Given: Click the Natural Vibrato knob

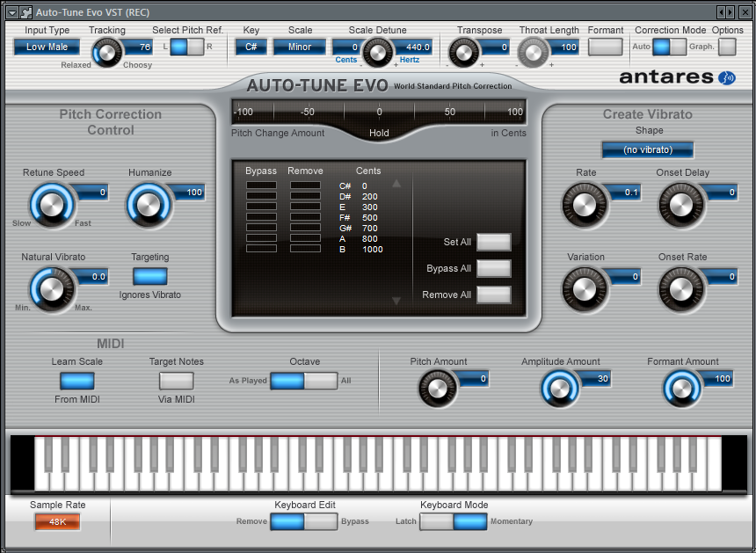Looking at the screenshot, I should point(52,290).
